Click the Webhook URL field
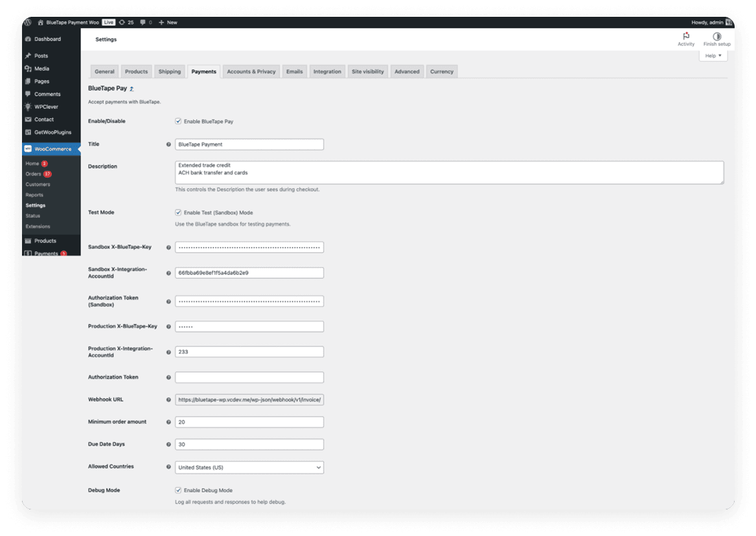The width and height of the screenshot is (756, 536). [x=249, y=400]
